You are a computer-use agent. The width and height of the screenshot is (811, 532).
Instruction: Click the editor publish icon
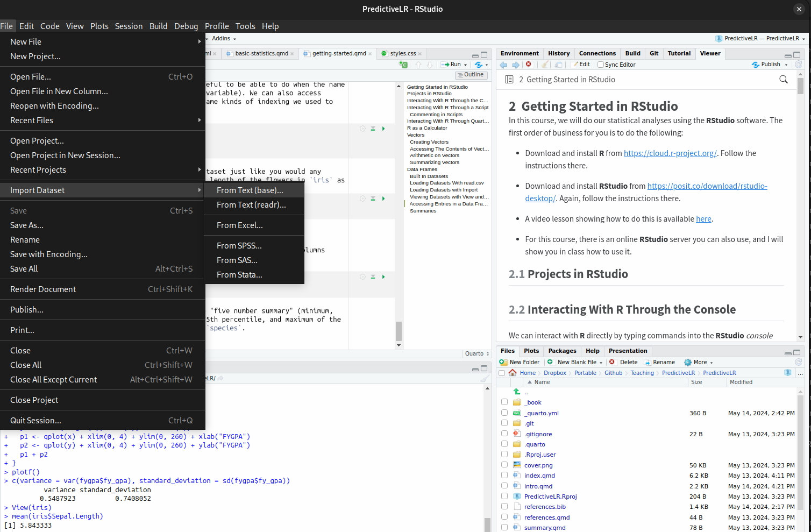(478, 65)
